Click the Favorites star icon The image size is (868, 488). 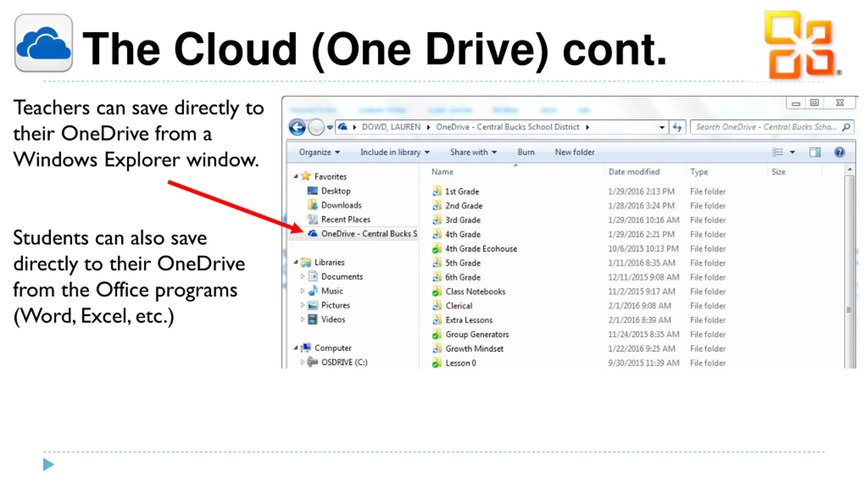tap(306, 176)
